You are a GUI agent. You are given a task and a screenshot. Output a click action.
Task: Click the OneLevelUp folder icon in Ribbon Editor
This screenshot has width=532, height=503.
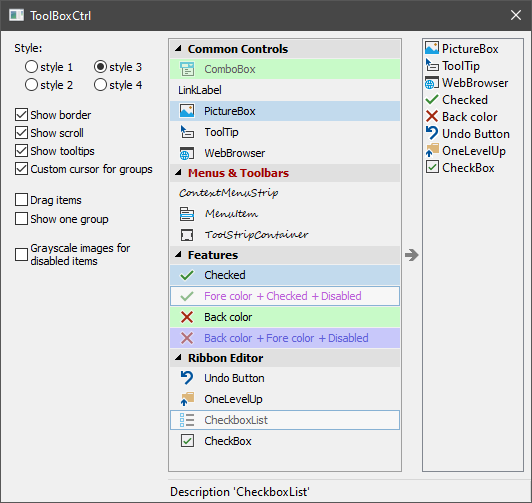click(187, 399)
